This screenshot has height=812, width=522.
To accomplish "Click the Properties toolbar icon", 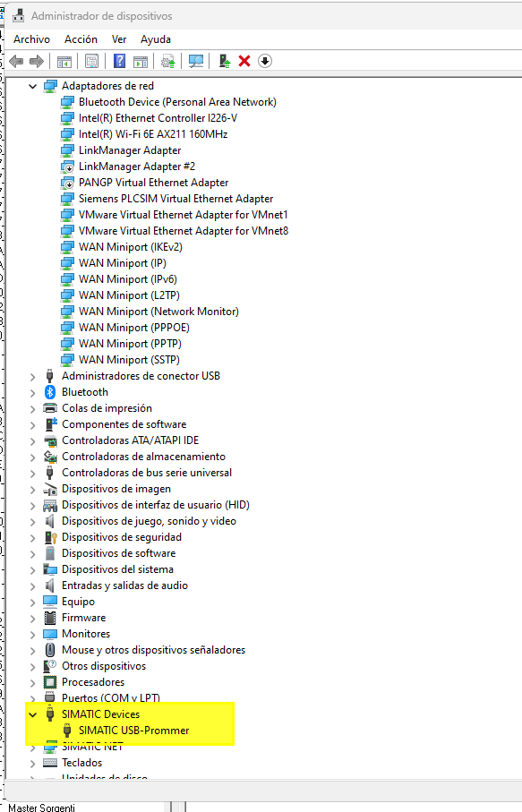I will 91,61.
